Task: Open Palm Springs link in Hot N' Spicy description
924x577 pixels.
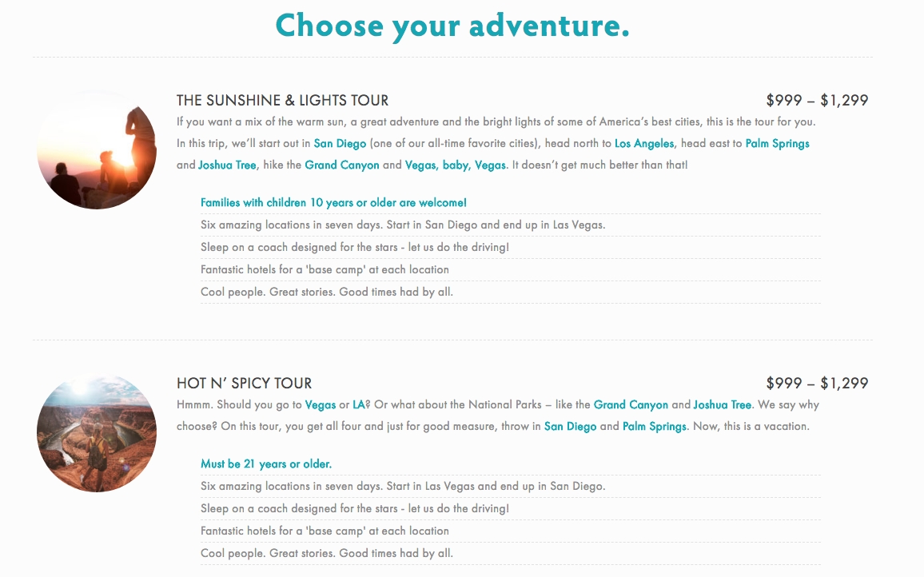Action: point(654,427)
